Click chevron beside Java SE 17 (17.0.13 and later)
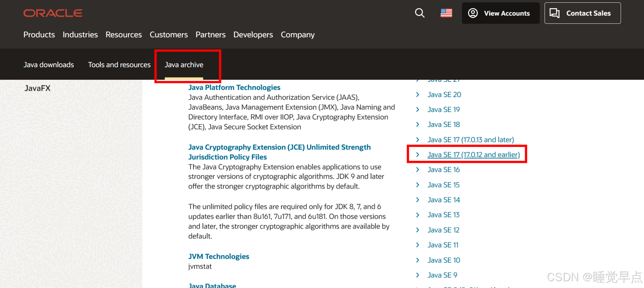The width and height of the screenshot is (644, 288). tap(418, 140)
